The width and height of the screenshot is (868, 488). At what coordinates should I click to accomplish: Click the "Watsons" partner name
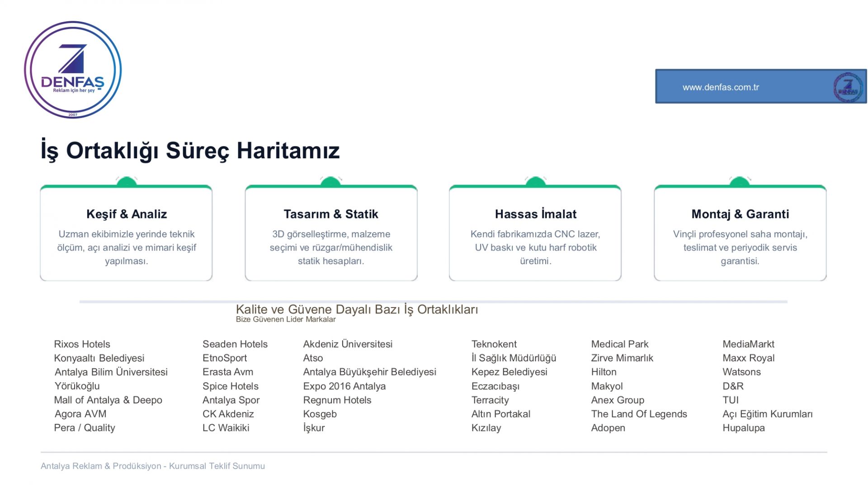(x=742, y=372)
